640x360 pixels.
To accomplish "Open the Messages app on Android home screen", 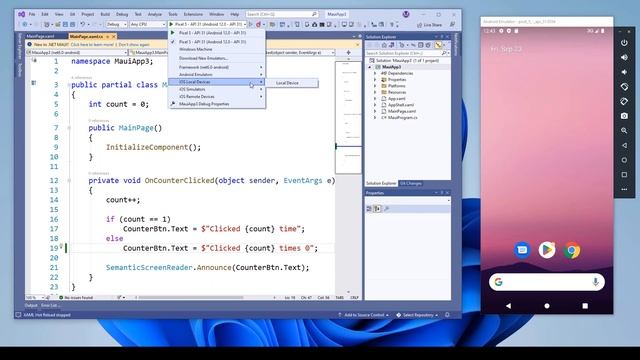I will coord(522,250).
